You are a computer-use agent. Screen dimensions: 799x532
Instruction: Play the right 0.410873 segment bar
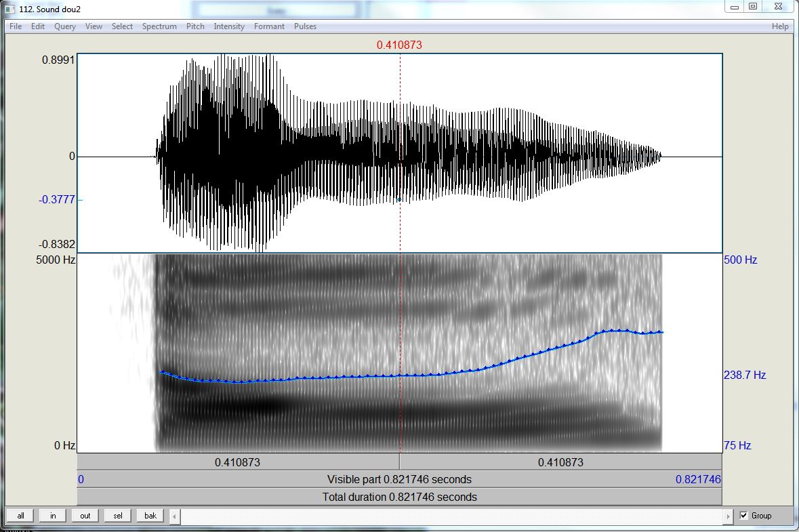(560, 462)
